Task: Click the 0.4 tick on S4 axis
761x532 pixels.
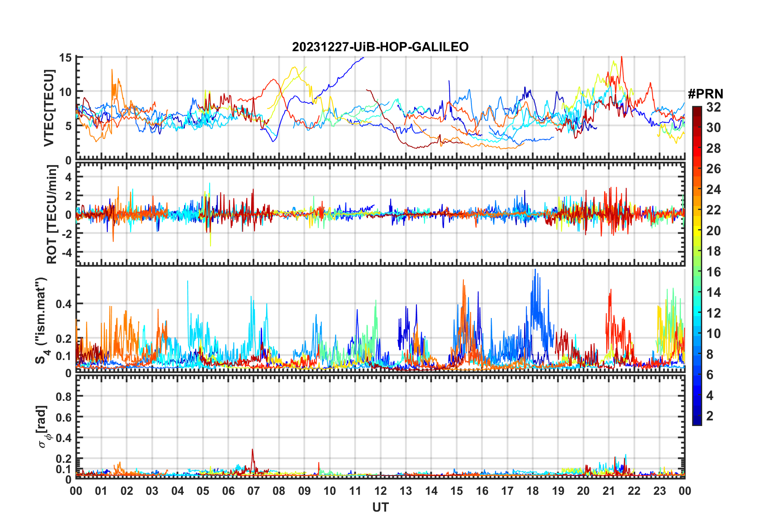Action: [x=64, y=304]
